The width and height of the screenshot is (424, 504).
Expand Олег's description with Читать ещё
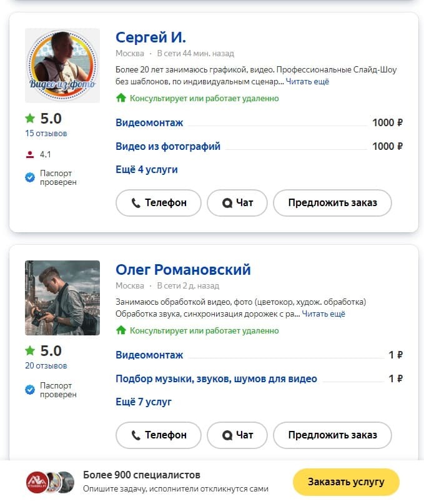(323, 314)
